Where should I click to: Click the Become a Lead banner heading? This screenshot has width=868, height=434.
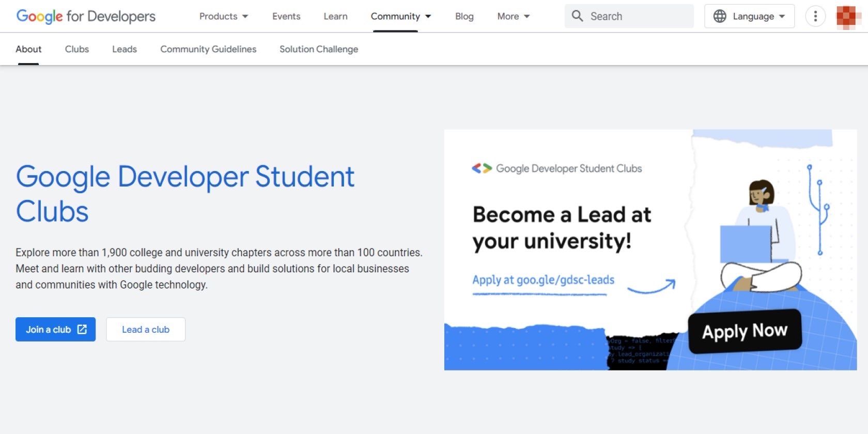(x=562, y=227)
